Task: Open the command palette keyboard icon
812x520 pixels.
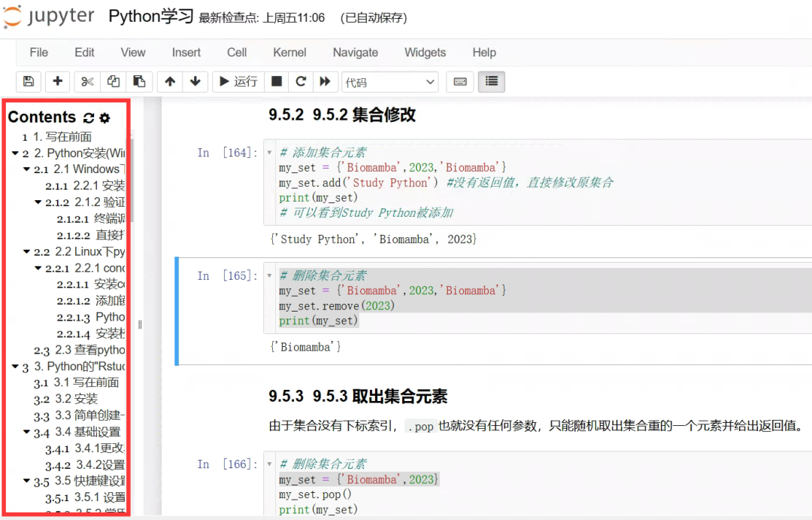Action: pos(460,81)
